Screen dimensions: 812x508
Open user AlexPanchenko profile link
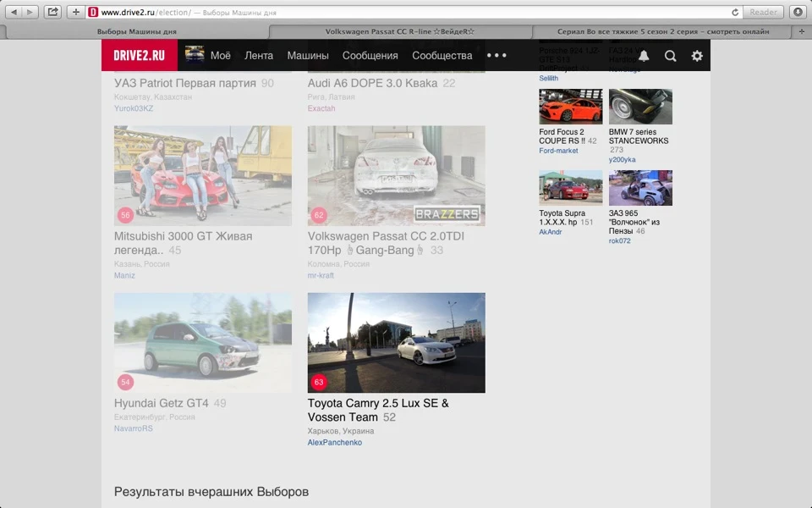coord(335,442)
